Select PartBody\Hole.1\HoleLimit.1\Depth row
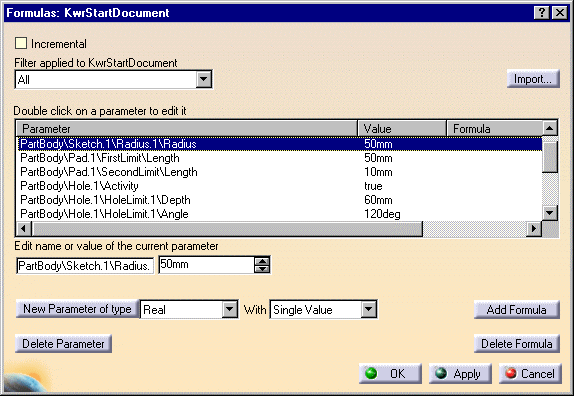 point(280,200)
